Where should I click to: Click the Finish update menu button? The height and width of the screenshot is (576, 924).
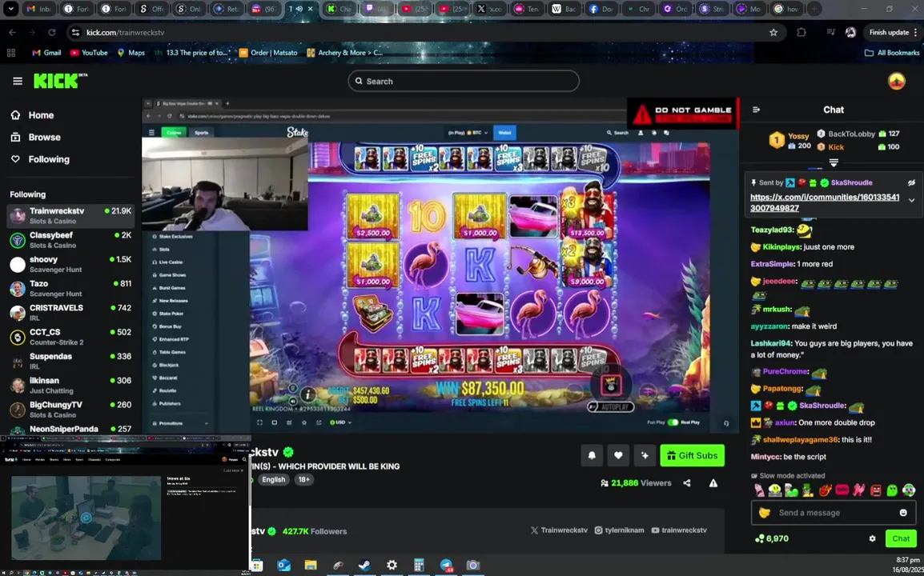(893, 32)
